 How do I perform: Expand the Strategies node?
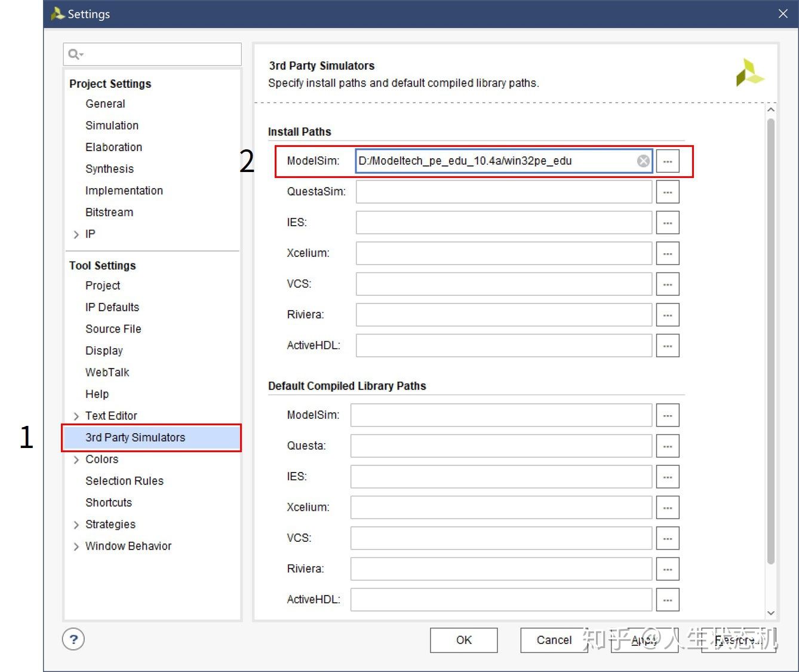point(76,525)
